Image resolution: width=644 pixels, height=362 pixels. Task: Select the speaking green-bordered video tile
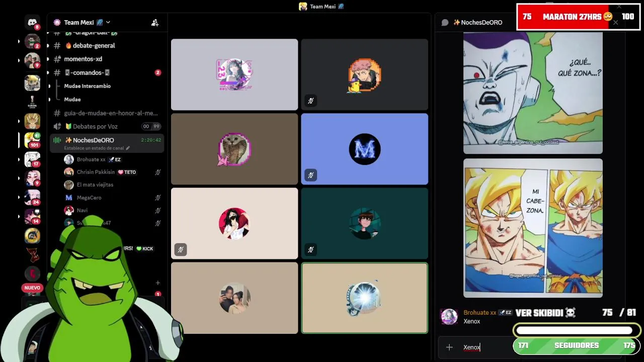click(365, 298)
